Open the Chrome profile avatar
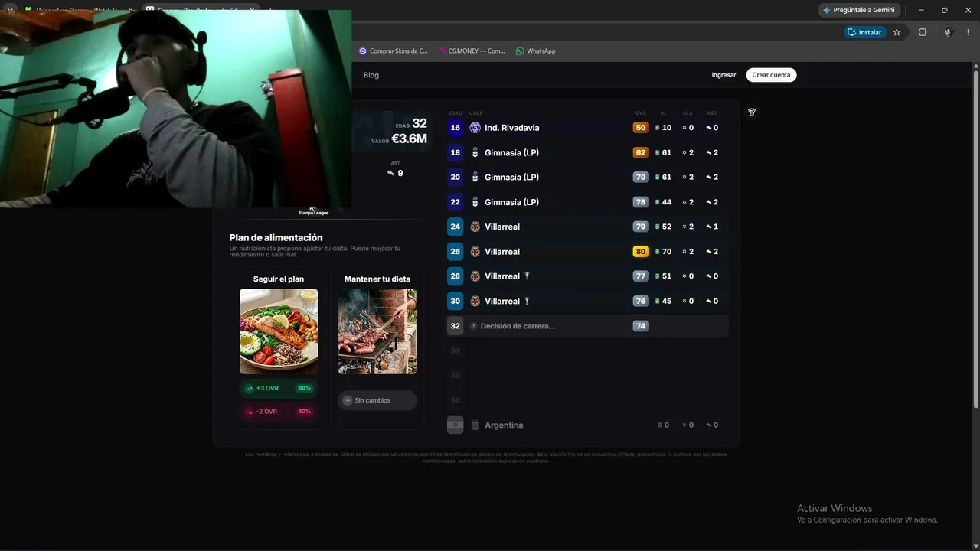The image size is (980, 551). 948,32
